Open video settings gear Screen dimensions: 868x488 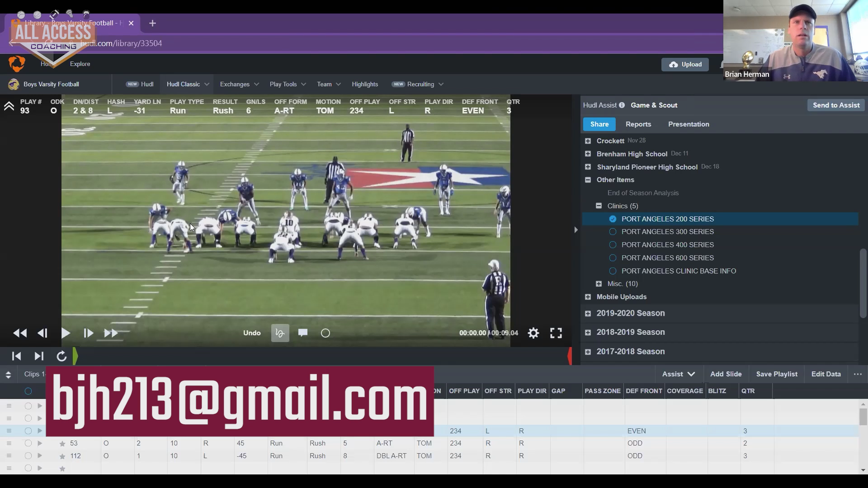pyautogui.click(x=533, y=333)
